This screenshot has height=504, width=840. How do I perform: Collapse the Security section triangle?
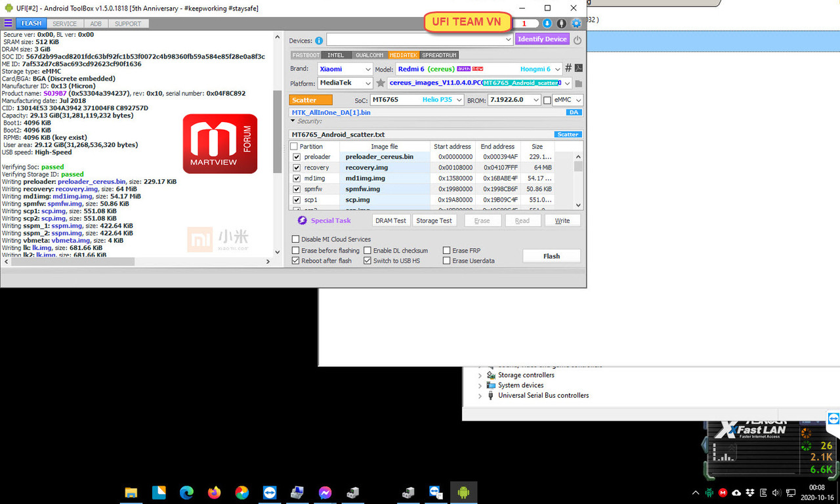[293, 121]
